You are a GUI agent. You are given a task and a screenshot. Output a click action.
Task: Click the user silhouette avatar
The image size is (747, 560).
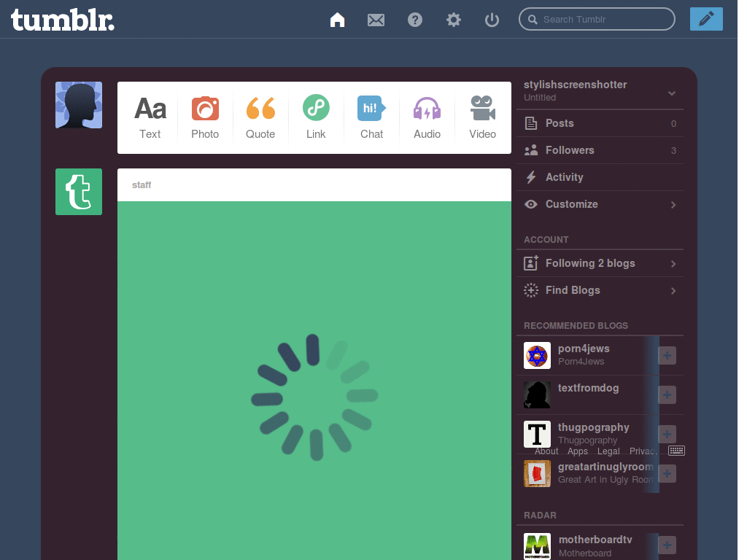pyautogui.click(x=79, y=105)
